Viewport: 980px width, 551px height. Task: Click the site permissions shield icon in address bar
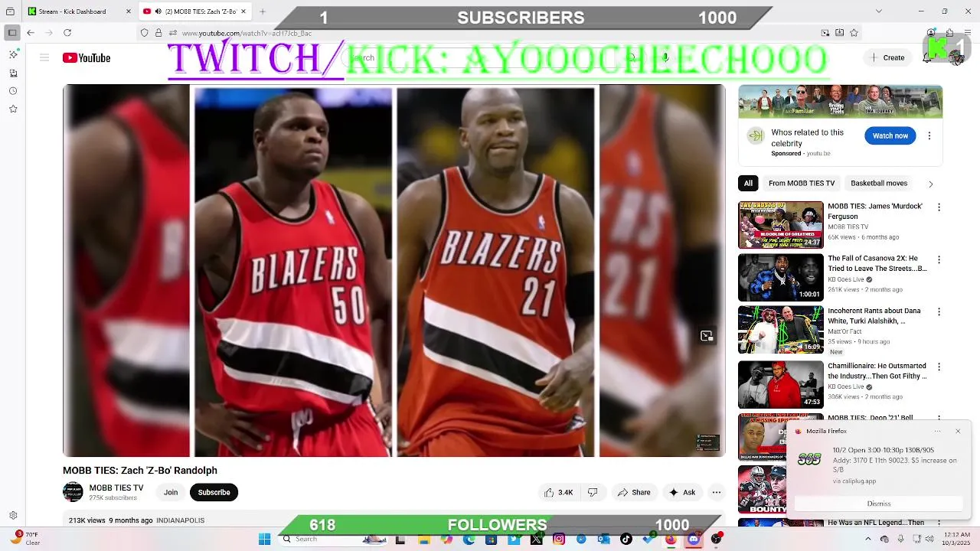point(144,33)
